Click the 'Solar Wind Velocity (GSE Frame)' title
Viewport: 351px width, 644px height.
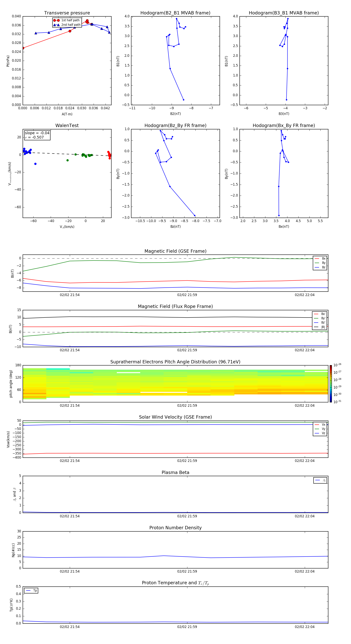click(175, 417)
